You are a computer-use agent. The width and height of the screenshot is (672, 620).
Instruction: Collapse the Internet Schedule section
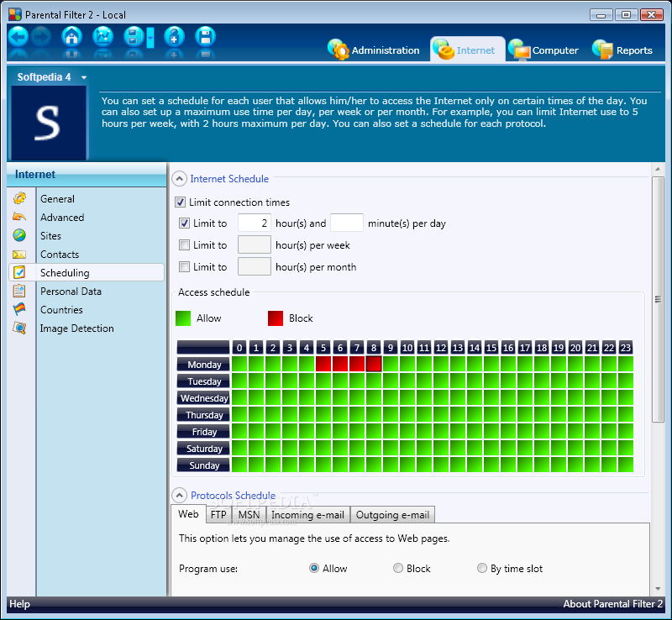179,178
